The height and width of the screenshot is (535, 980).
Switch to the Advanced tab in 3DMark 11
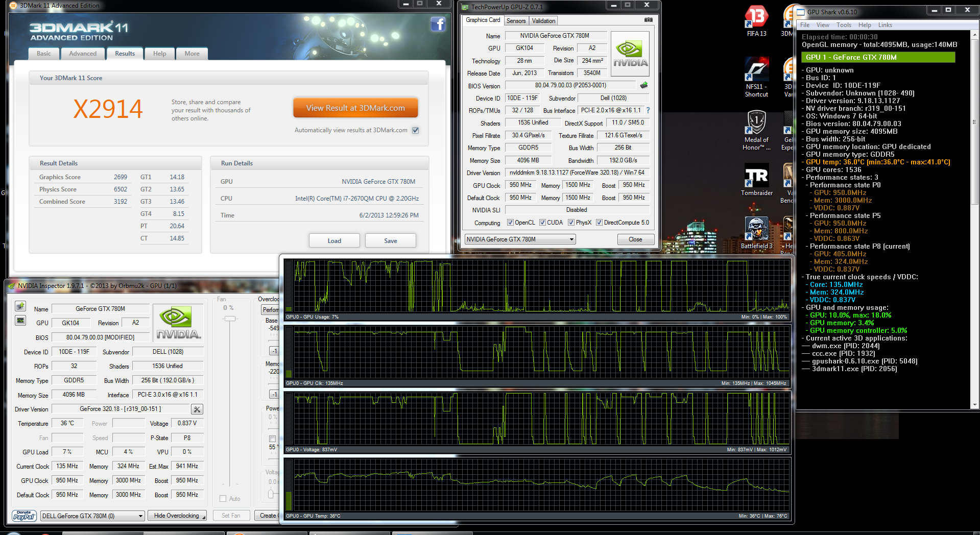(83, 54)
